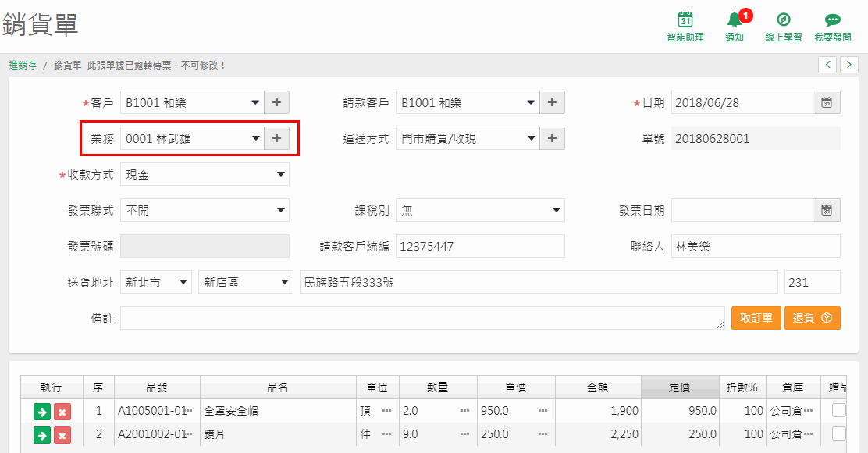Sort by 品號 column header
This screenshot has height=453, width=868.
(x=157, y=387)
